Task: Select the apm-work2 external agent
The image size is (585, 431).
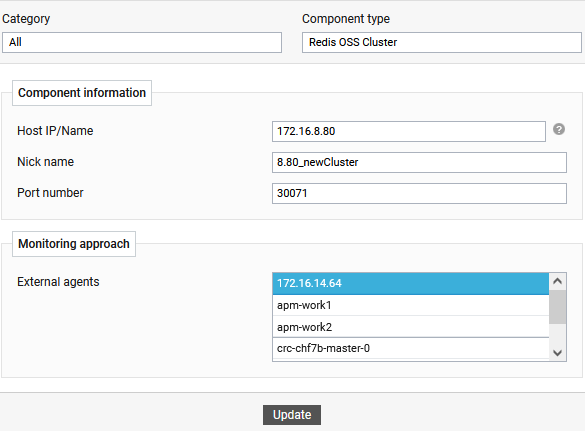Action: point(411,327)
